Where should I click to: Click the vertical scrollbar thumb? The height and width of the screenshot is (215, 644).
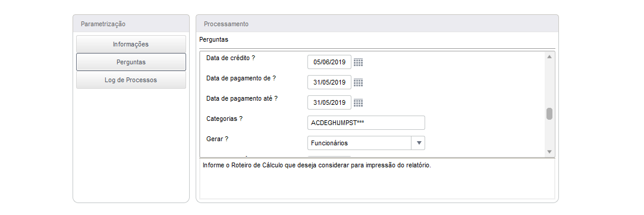coord(549,114)
